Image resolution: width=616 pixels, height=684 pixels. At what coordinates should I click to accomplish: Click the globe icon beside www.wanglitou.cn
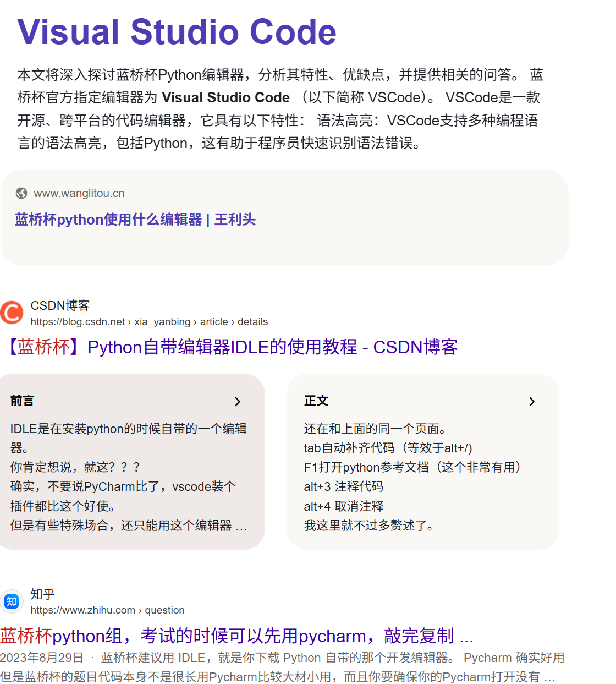21,193
